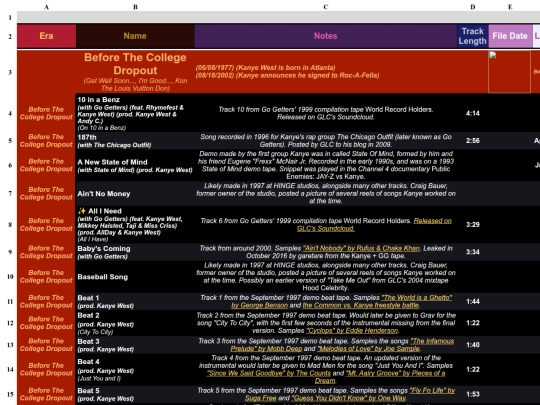The image size is (540, 405).
Task: Click the Era cell in row 10
Action: click(x=46, y=277)
